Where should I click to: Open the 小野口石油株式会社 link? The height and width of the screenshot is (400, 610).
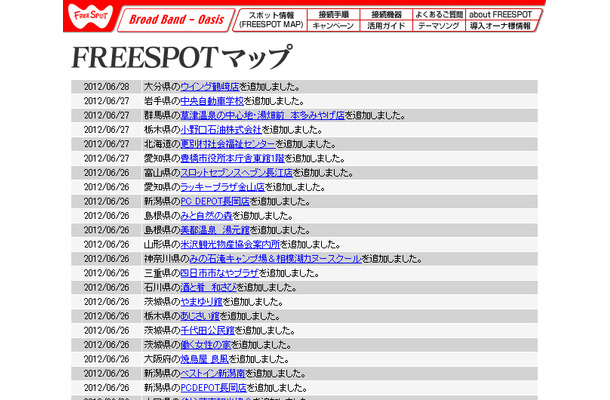pyautogui.click(x=221, y=130)
